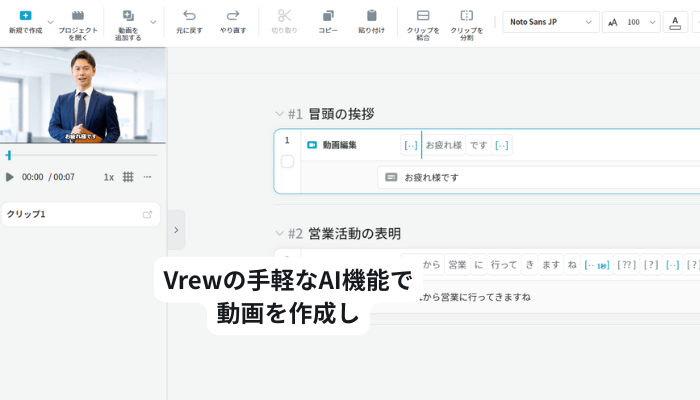Select the word 営業 in clip 2
The height and width of the screenshot is (400, 700).
coord(458,265)
